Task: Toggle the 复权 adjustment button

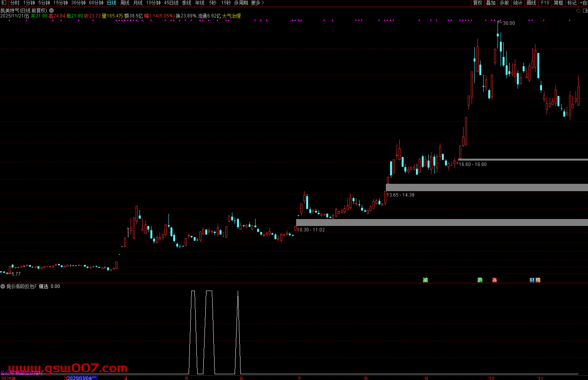Action: coord(478,3)
